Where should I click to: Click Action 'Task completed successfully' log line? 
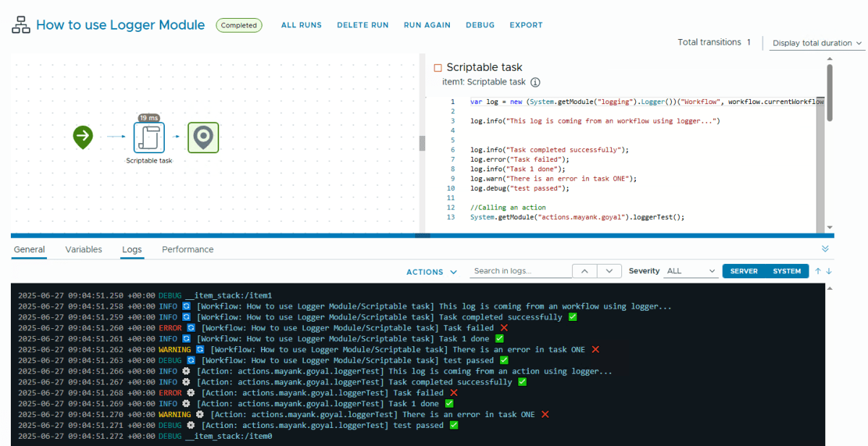tap(272, 382)
